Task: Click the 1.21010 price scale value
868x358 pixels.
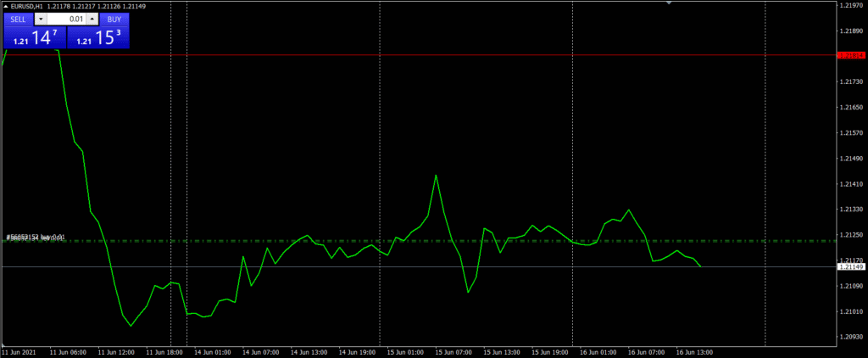Action: 851,312
